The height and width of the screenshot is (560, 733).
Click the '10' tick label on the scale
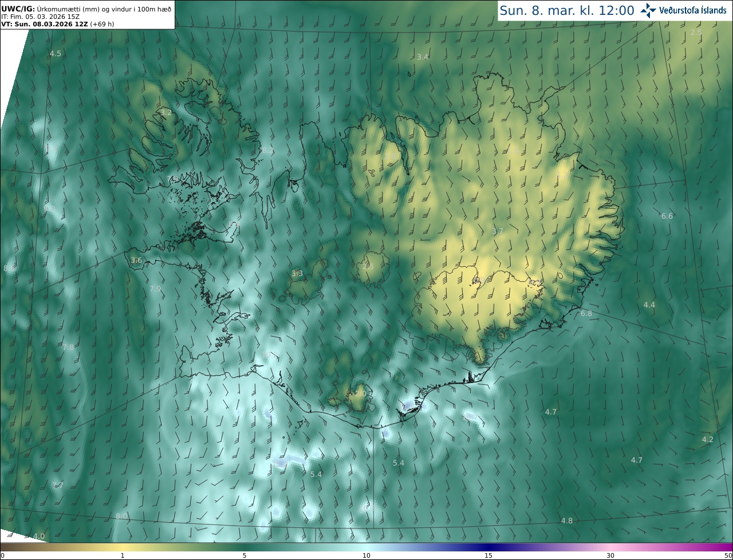click(x=366, y=555)
